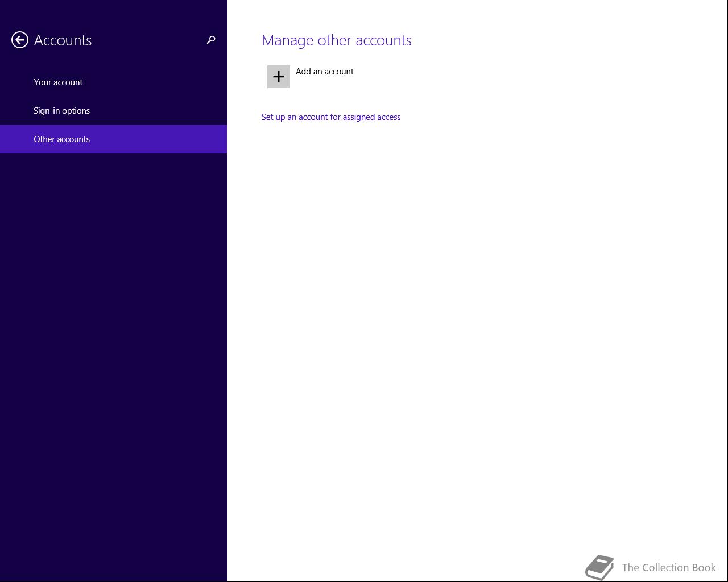Screen dimensions: 728x582
Task: Open the Your account section
Action: point(114,82)
